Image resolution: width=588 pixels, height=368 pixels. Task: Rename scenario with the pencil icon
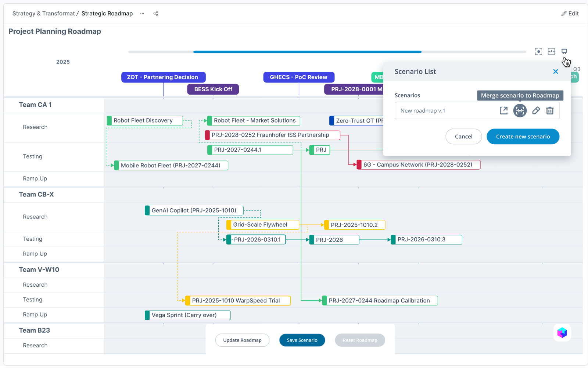tap(536, 110)
